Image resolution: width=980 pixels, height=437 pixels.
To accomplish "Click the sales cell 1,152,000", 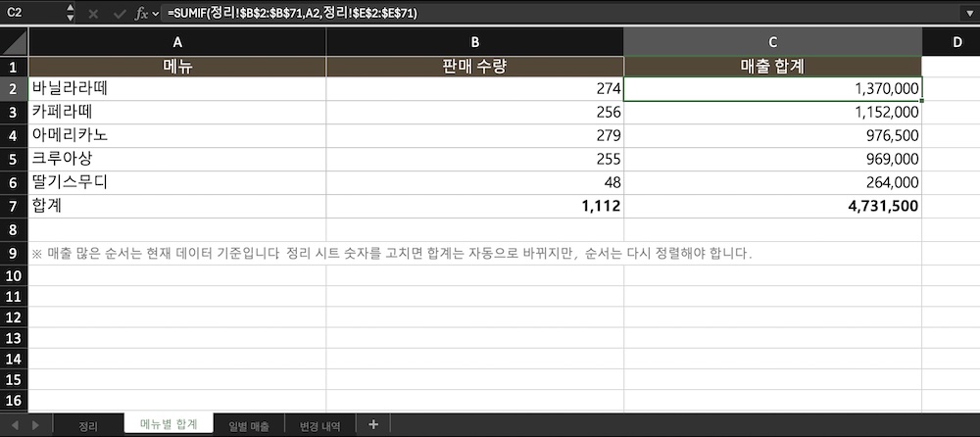I will 773,112.
